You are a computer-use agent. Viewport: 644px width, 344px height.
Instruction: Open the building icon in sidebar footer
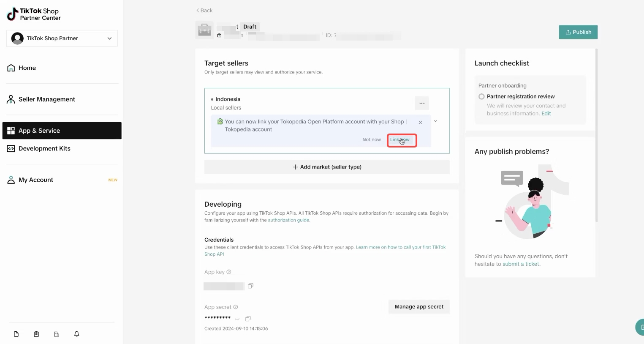[57, 334]
